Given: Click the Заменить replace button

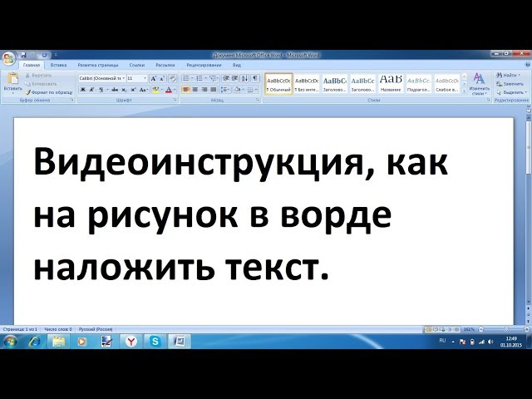Looking at the screenshot, I should tap(510, 83).
